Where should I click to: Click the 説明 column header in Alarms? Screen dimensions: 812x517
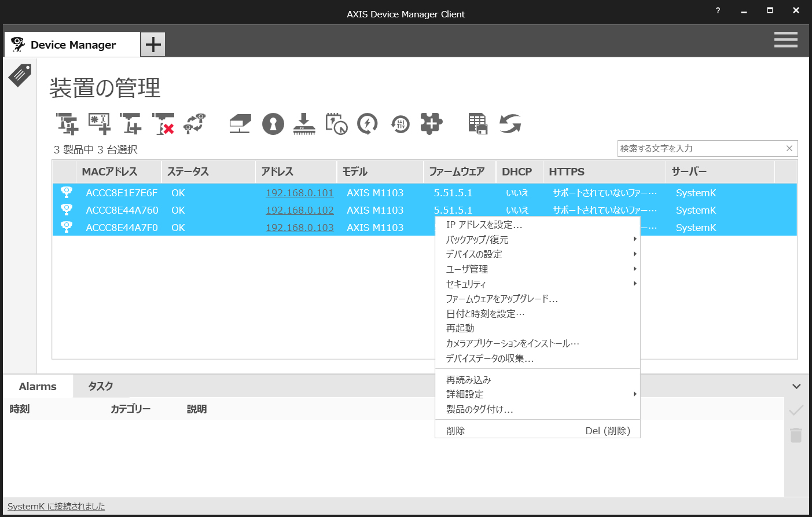(x=197, y=409)
